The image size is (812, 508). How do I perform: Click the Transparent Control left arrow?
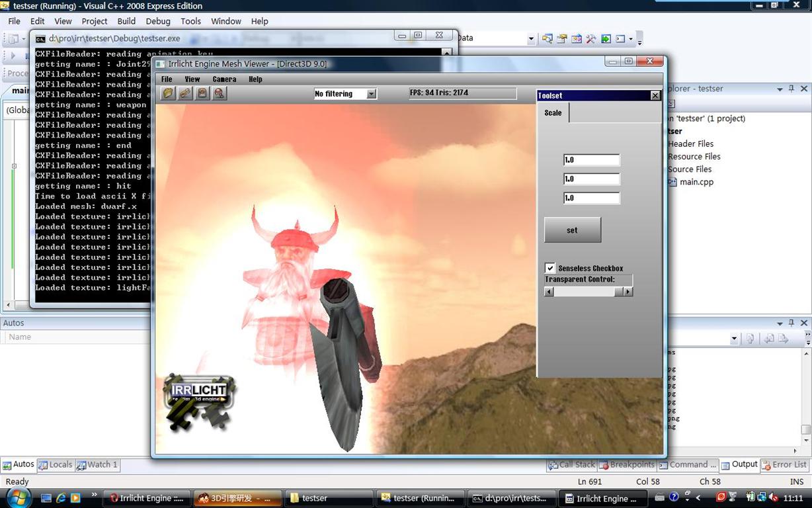tap(549, 292)
